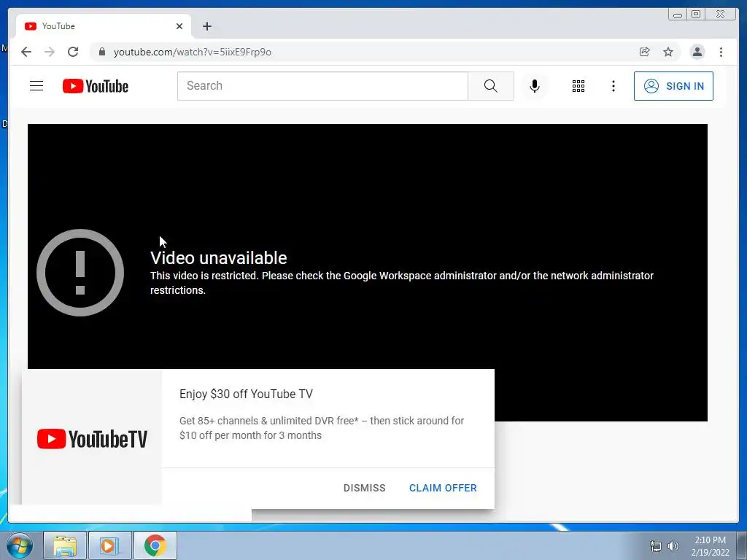Screen dimensions: 747x560
Task: Open the volume speaker tray icon
Action: [673, 546]
